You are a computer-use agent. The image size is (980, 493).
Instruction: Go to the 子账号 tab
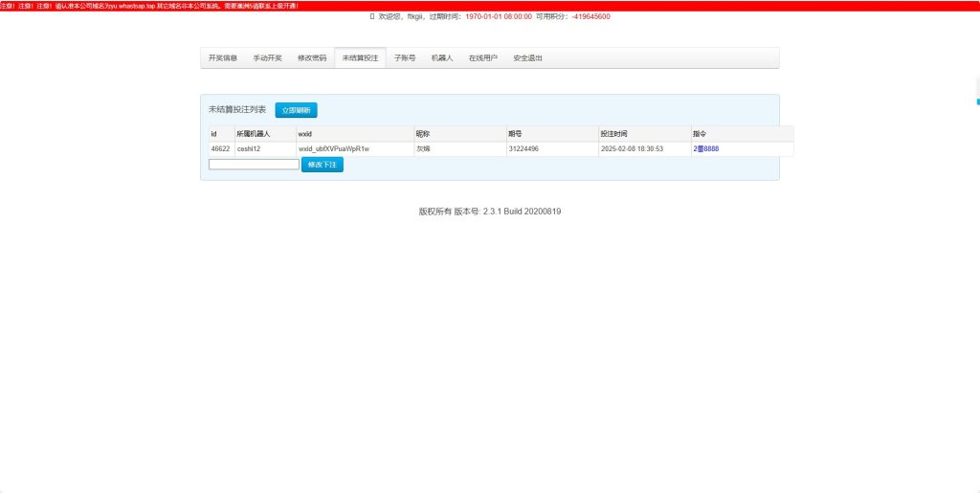pos(405,58)
